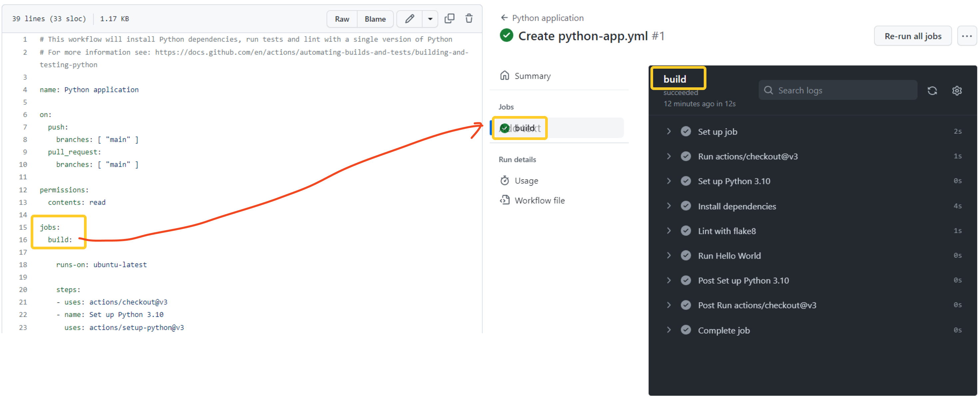This screenshot has width=980, height=399.
Task: Open the Workflow file sidebar item
Action: tap(539, 200)
